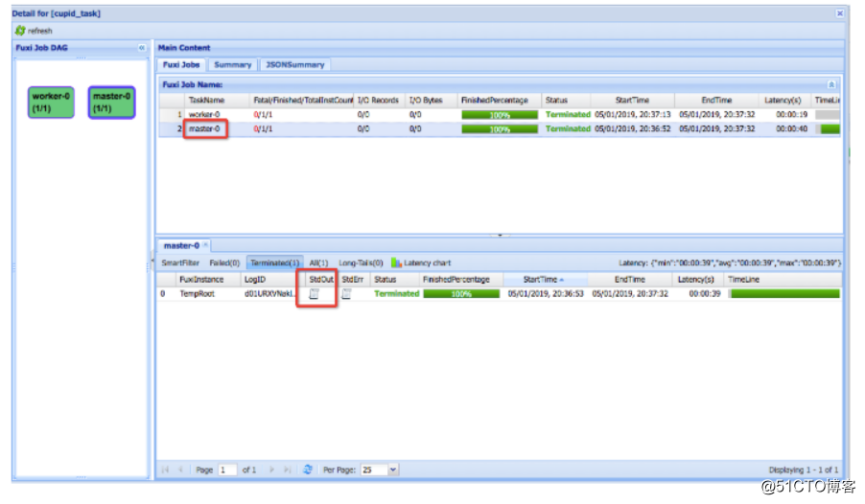Go to previous page icon

[180, 470]
